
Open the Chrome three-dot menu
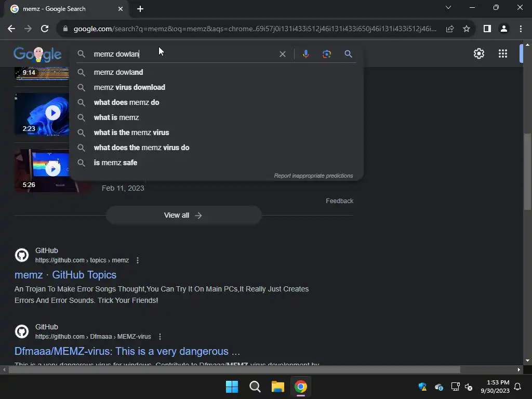[521, 29]
